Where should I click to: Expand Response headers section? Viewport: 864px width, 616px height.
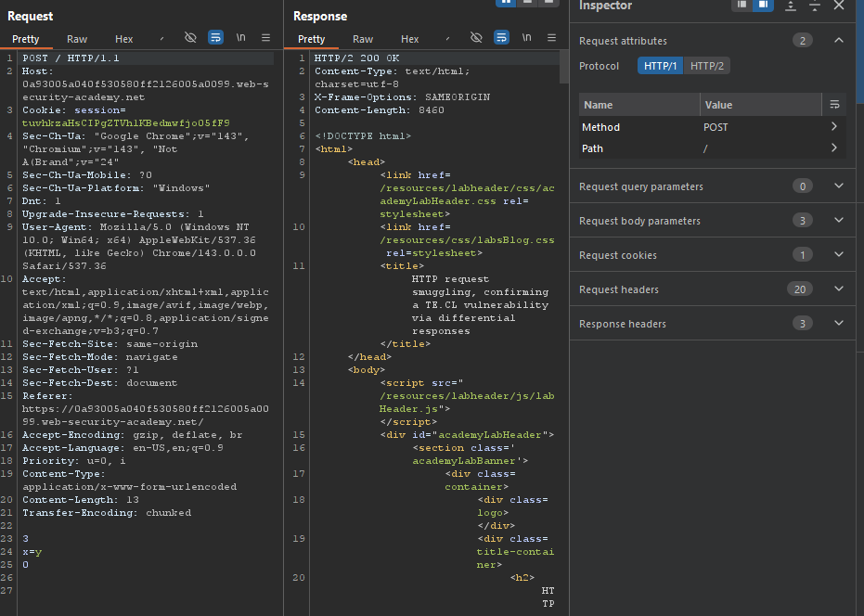[839, 324]
